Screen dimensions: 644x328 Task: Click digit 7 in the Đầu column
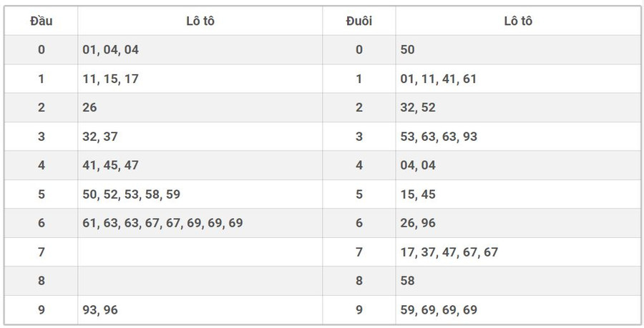point(41,252)
